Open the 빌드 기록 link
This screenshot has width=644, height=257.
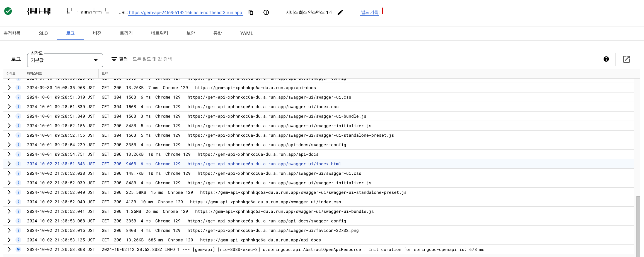pos(369,12)
